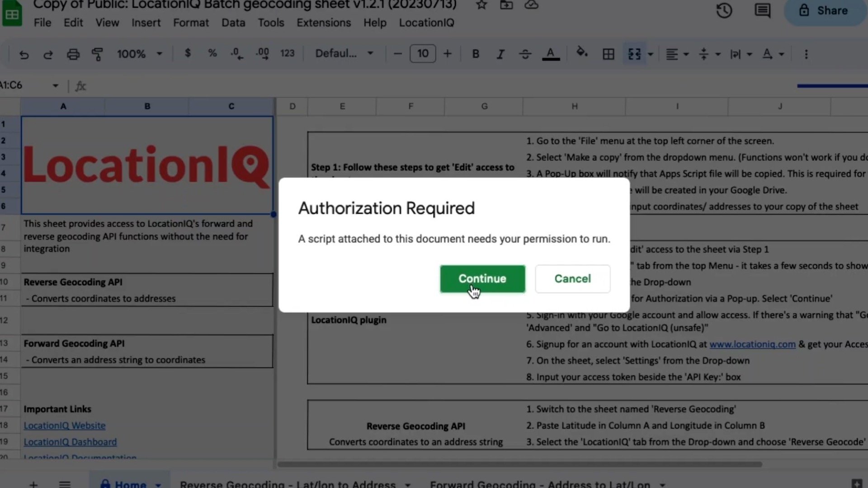Click the horizontal scrollbar
Screen dimensions: 868x488
click(520, 464)
